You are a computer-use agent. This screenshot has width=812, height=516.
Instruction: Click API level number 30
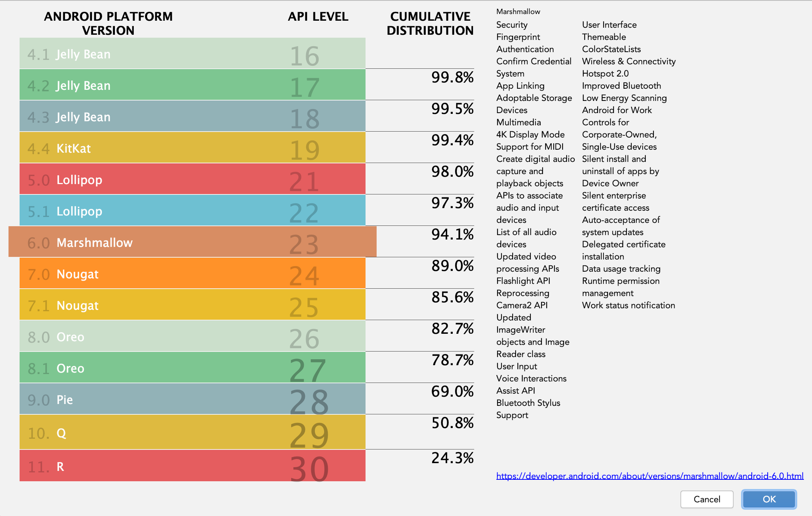tap(309, 469)
